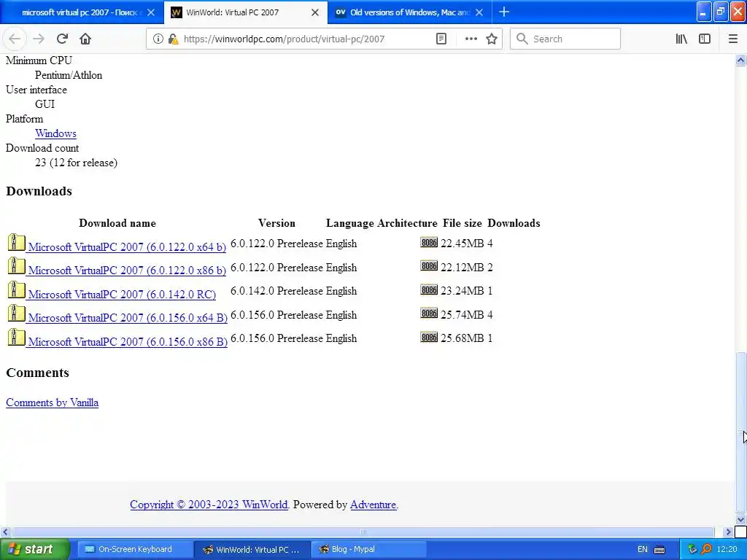This screenshot has height=560, width=747.
Task: Open the hamburger application menu
Action: tap(732, 39)
